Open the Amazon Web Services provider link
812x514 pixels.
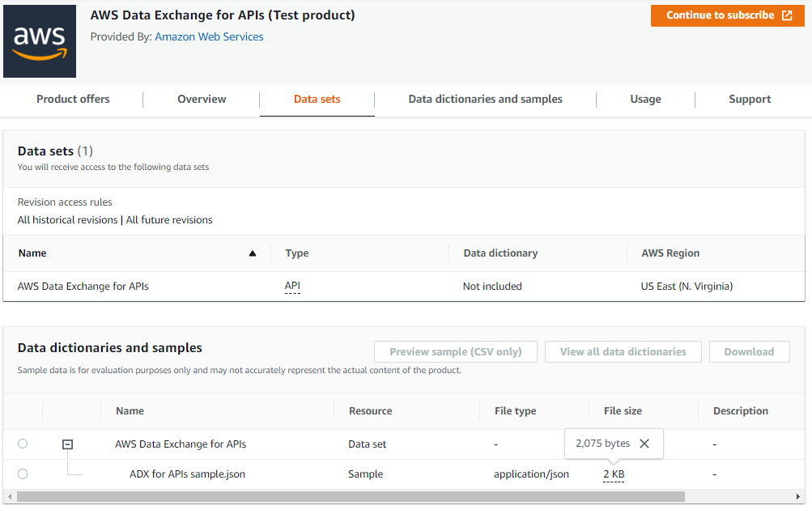tap(209, 36)
